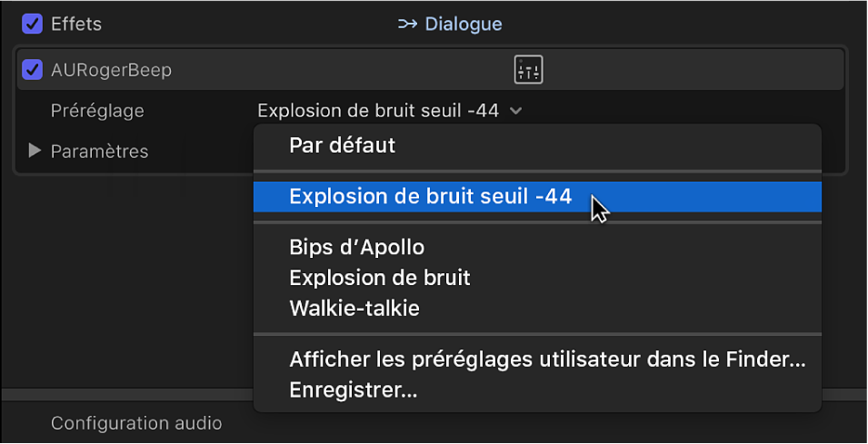Click the Dialogue role label
The image size is (868, 444).
[x=464, y=25]
